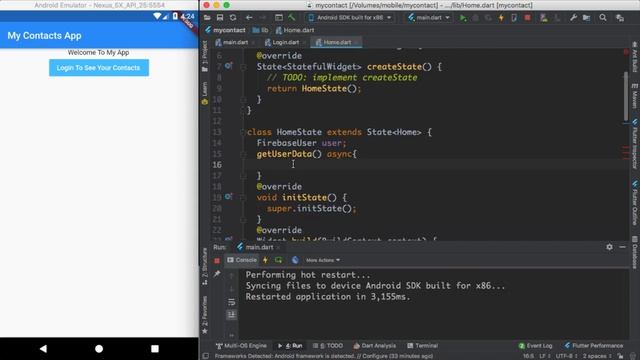
Task: Switch to Login.dart editor tab
Action: (x=284, y=42)
